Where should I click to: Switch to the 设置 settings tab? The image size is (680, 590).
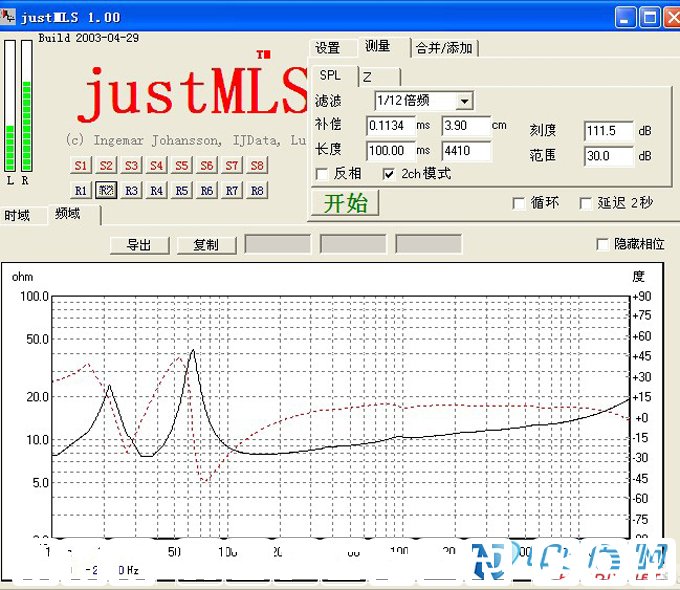tap(332, 48)
